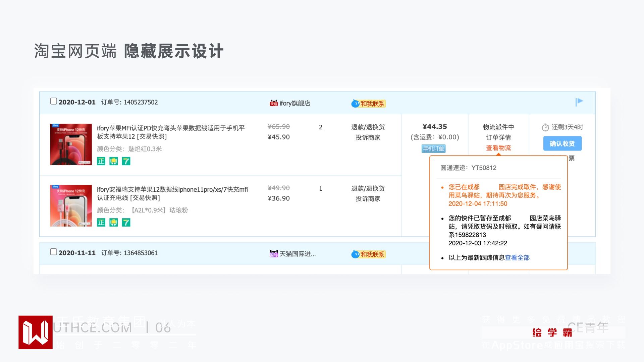Screen dimensions: 644x362
Task: Click the Tmall icon beside ifory旗舰店
Action: pos(274,103)
